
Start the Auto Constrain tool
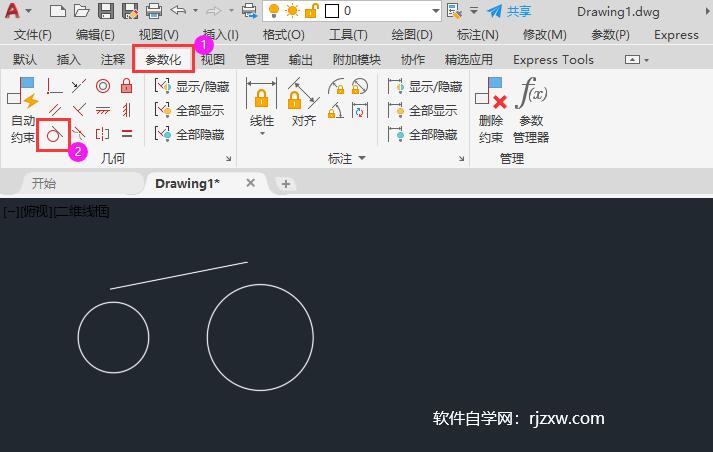coord(22,110)
